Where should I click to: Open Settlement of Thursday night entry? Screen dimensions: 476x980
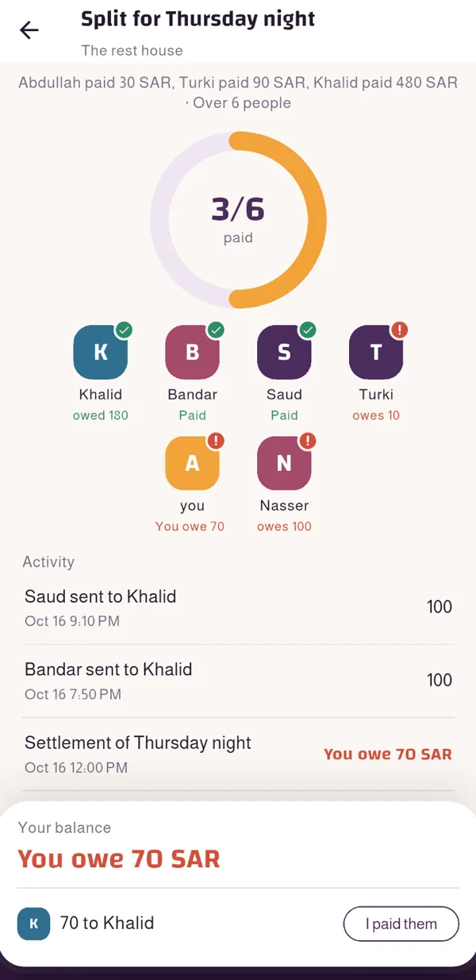[238, 754]
